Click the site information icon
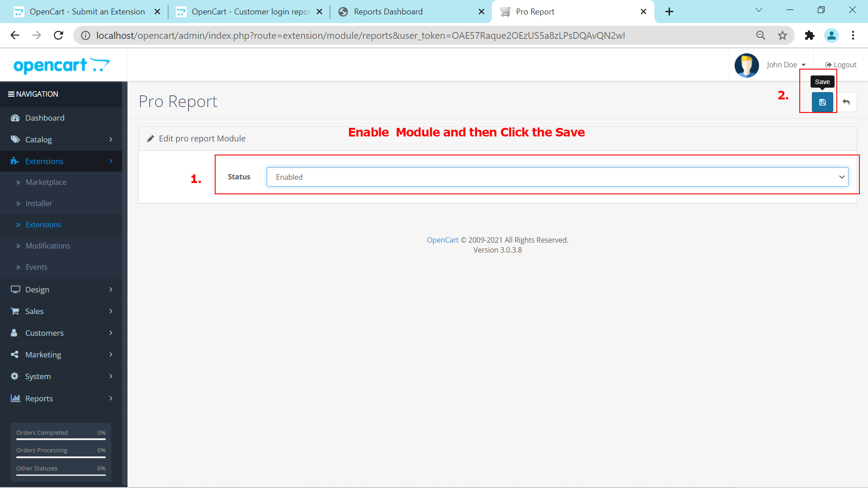The image size is (868, 488). [x=85, y=35]
